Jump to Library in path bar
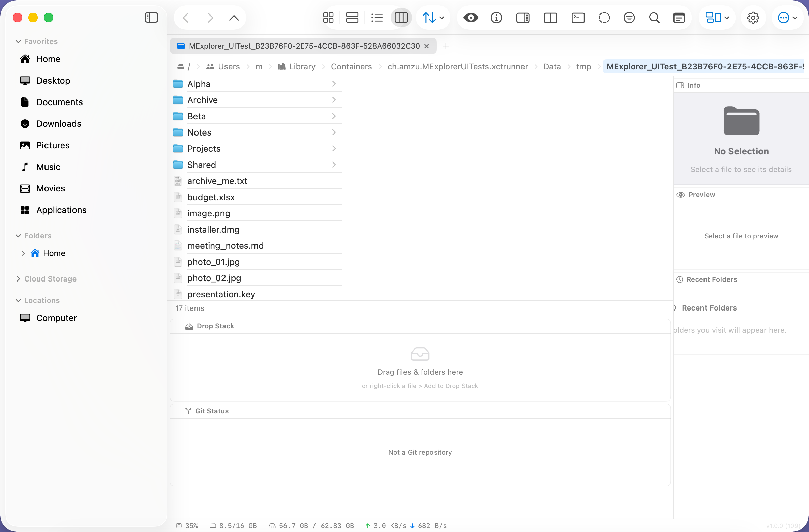Image resolution: width=809 pixels, height=532 pixels. point(296,67)
